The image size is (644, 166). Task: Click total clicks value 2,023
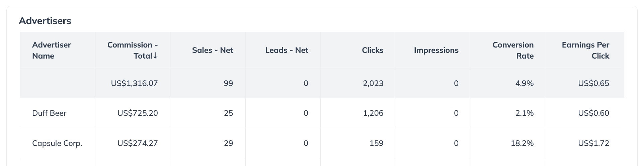point(373,83)
